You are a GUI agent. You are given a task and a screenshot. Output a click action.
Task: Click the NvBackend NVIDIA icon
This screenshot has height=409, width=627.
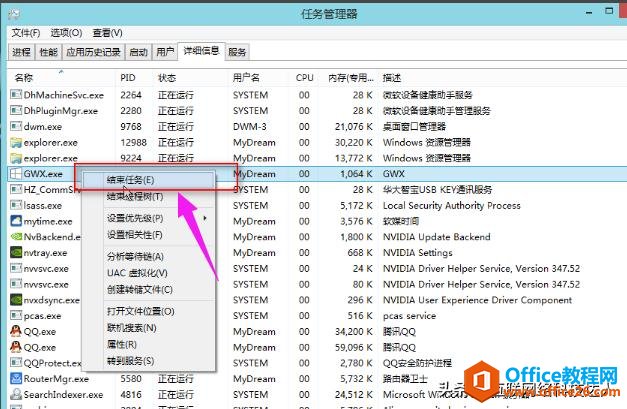[16, 237]
